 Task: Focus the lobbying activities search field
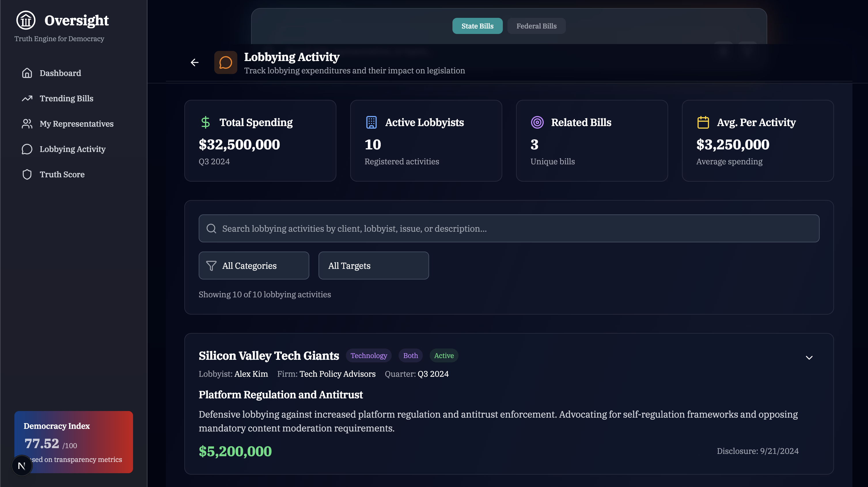click(x=509, y=228)
